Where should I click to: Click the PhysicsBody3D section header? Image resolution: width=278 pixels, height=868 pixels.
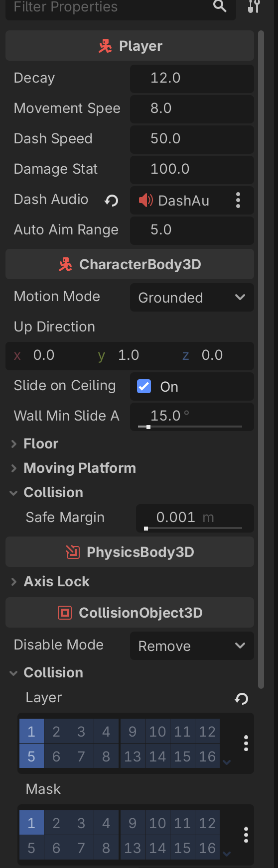pos(130,552)
